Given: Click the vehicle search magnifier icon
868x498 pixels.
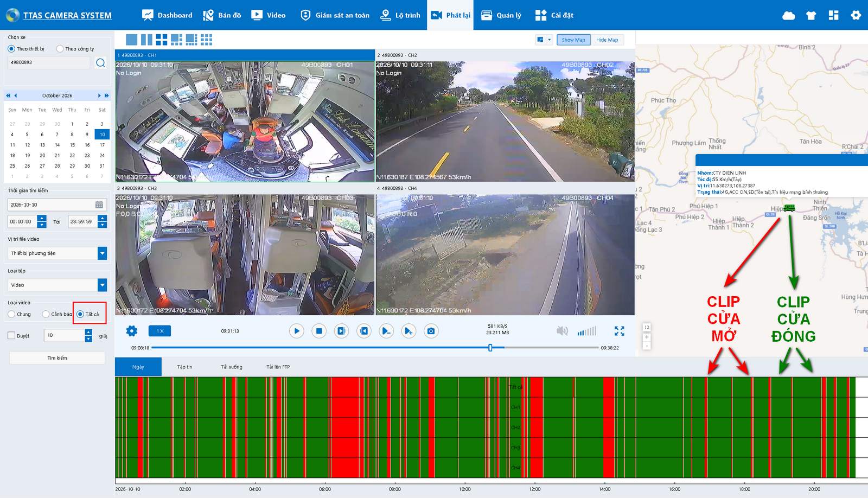Looking at the screenshot, I should pyautogui.click(x=100, y=63).
